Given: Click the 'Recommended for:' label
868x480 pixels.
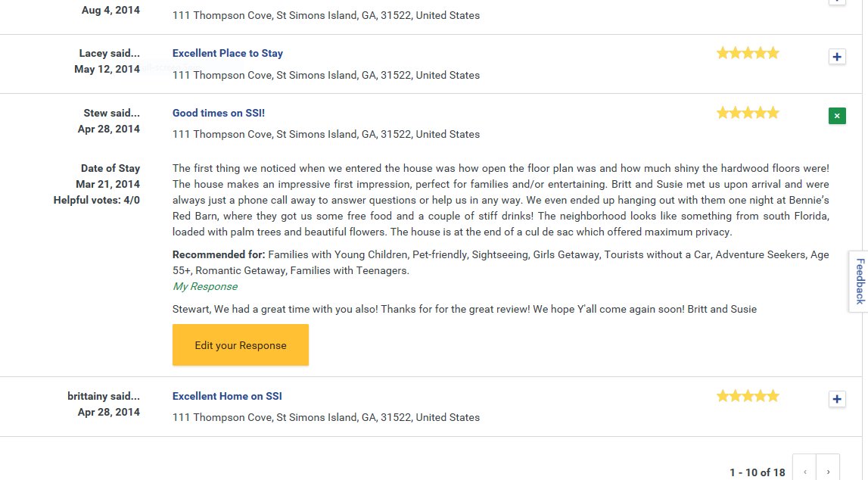Looking at the screenshot, I should (x=219, y=254).
